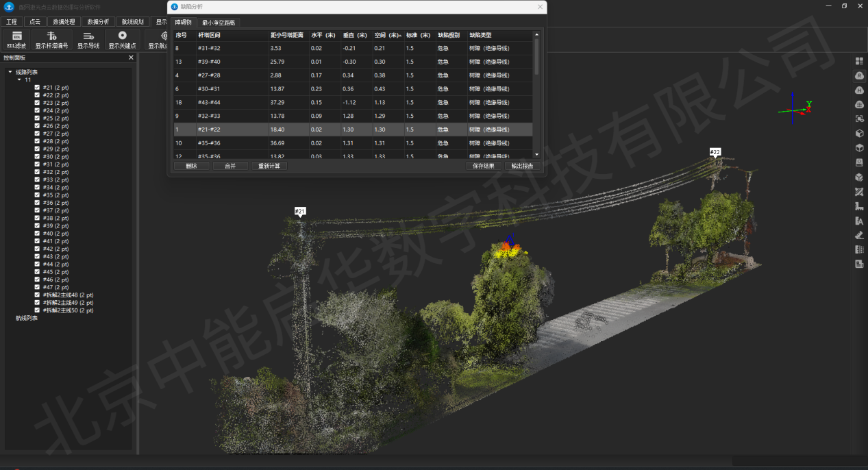Open the 数据处理 menu tab
Viewport: 868px width, 470px height.
(65, 21)
